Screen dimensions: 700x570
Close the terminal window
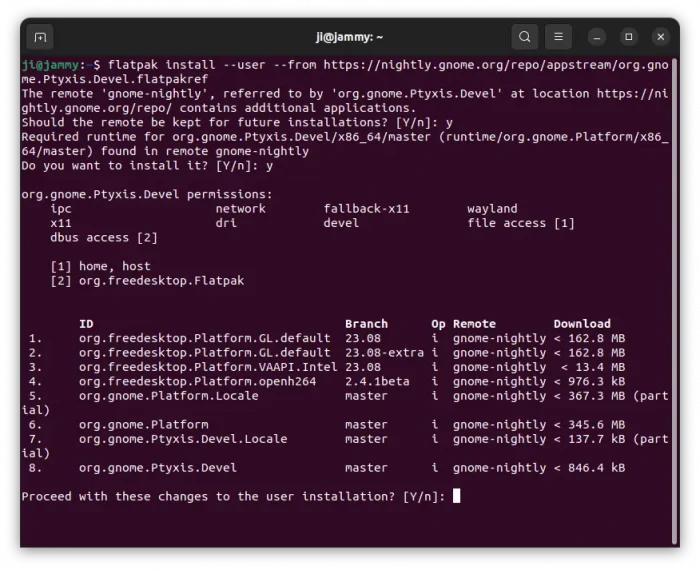point(661,37)
